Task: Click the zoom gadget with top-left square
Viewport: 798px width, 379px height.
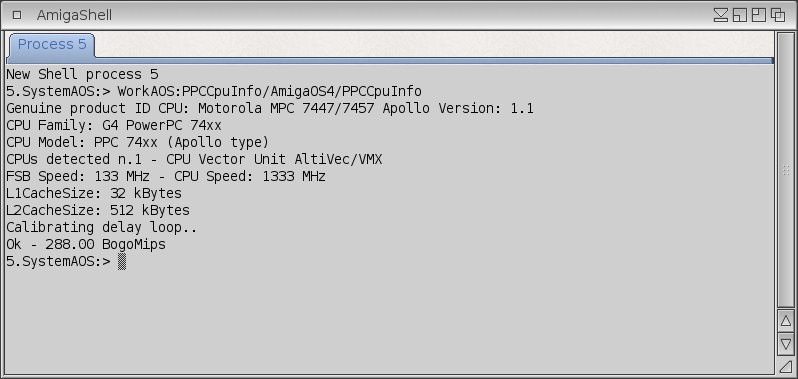Action: coord(759,15)
